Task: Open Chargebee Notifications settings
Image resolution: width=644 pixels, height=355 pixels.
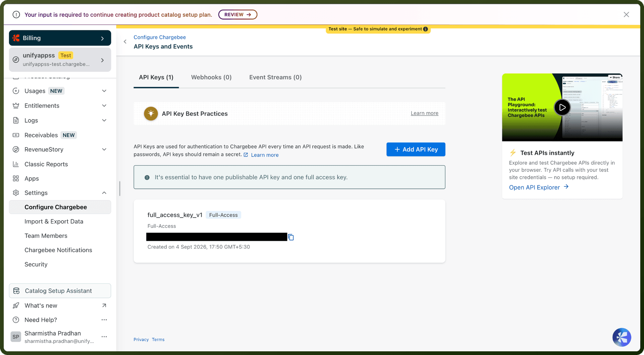Action: (58, 250)
